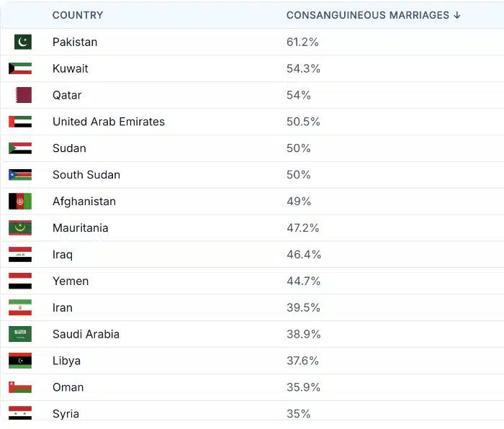This screenshot has height=429, width=504.
Task: Select the Sudan country name
Action: click(x=69, y=148)
